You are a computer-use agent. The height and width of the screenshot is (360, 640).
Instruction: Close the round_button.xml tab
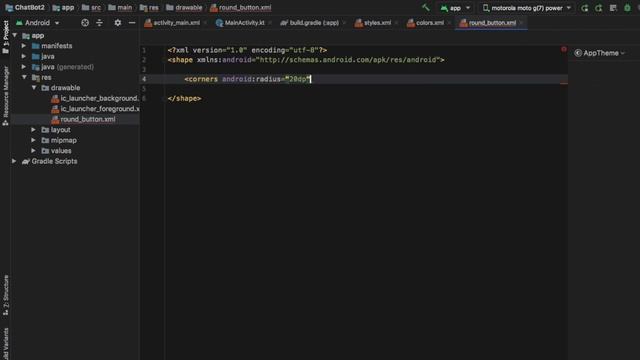(521, 23)
